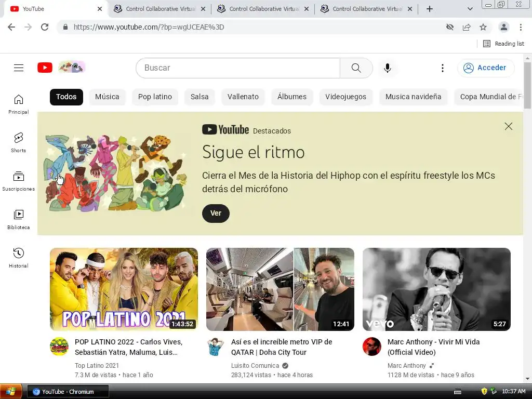
Task: Click the scrollbar down arrow
Action: [x=527, y=379]
